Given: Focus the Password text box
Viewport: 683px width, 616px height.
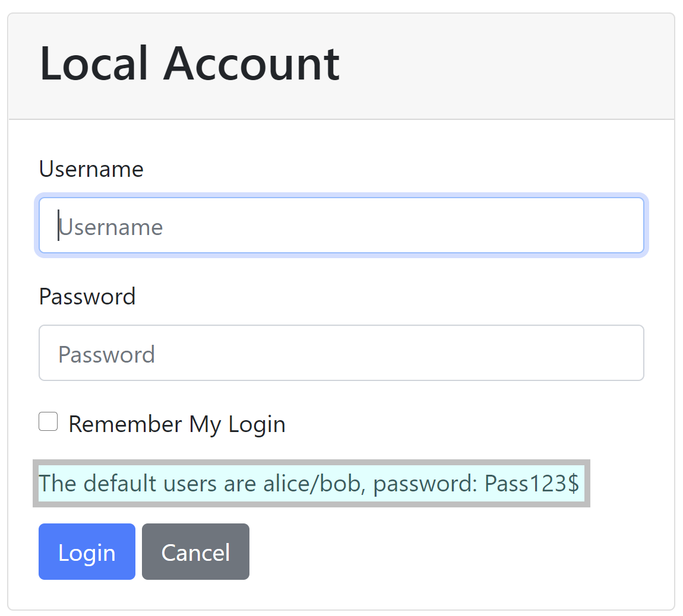Looking at the screenshot, I should [x=341, y=353].
